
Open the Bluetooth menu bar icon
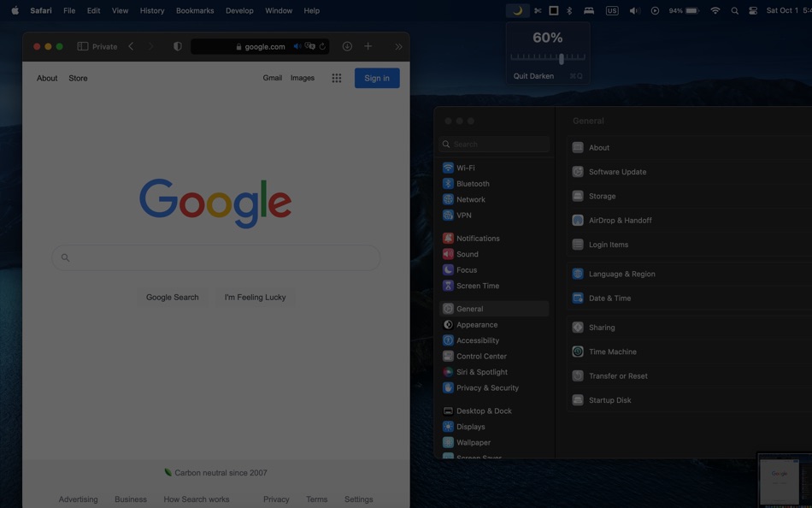(x=569, y=10)
